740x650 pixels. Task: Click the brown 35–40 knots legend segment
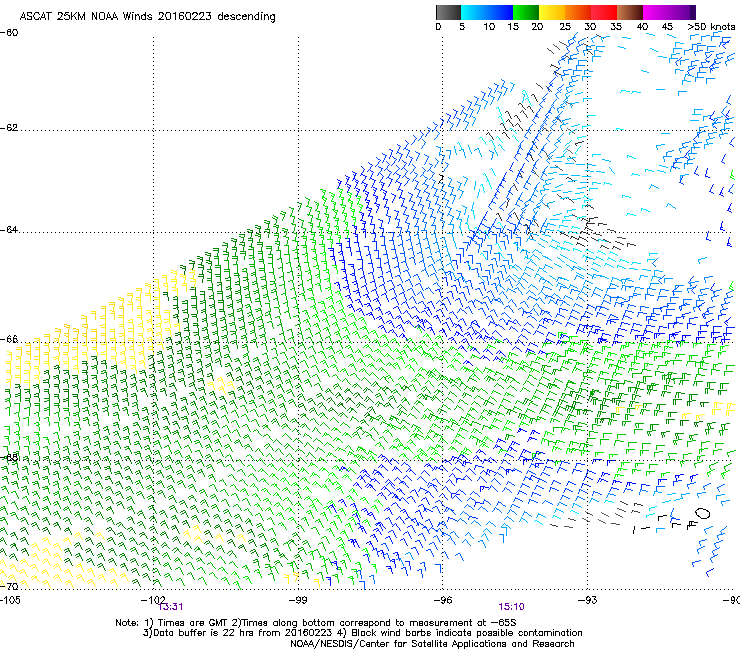(x=630, y=12)
